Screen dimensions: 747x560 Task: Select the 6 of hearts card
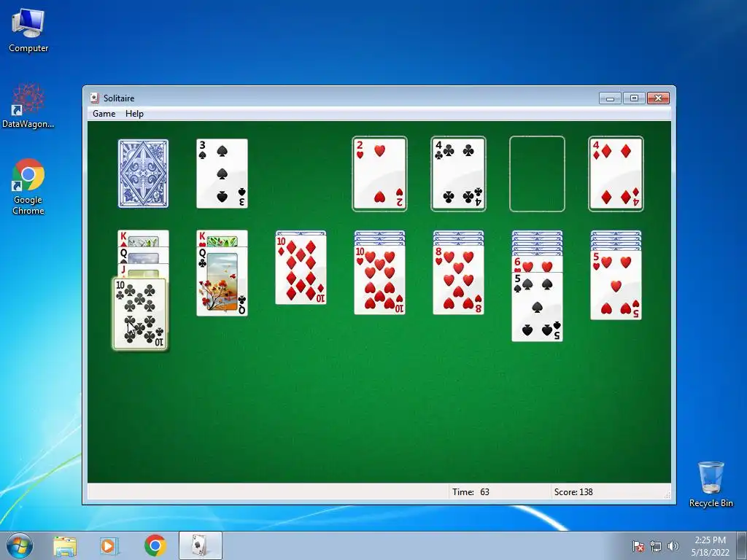(538, 264)
